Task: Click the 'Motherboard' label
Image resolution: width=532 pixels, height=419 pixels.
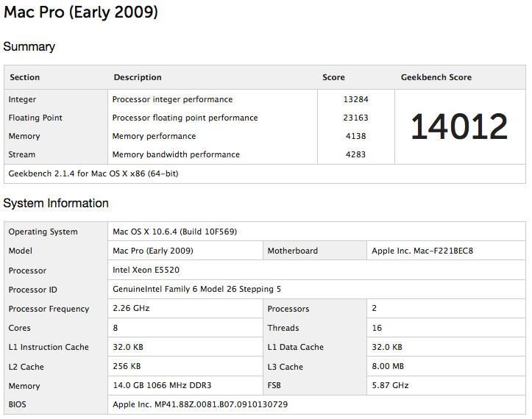Action: point(292,251)
